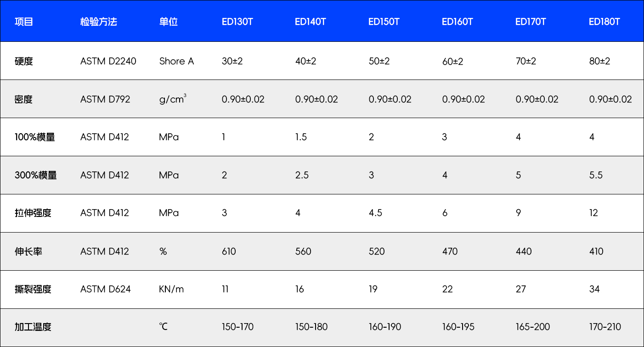Select the ASTM D2240 test method cell

click(x=108, y=61)
